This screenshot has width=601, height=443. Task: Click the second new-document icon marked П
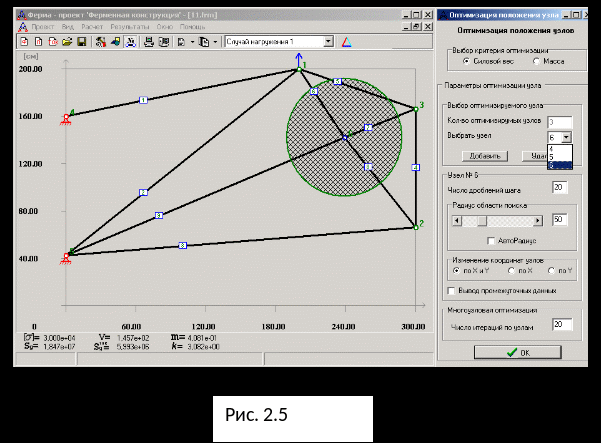pyautogui.click(x=38, y=42)
